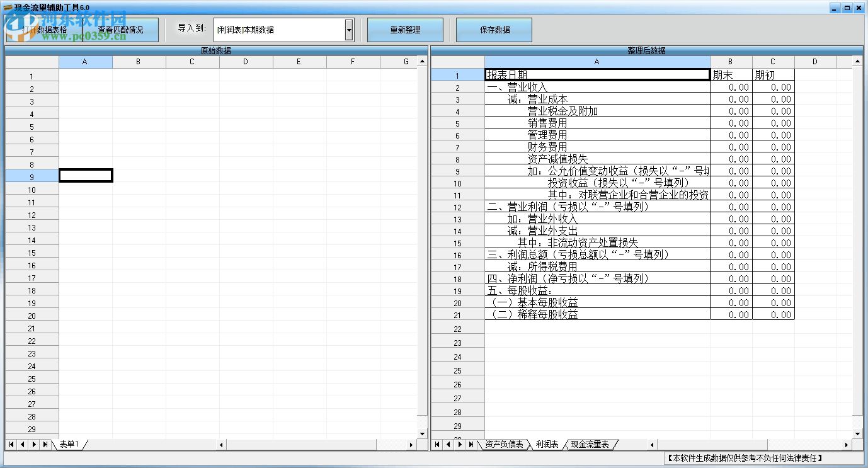Select row 25 header in 整理后数据 grid

pos(458,370)
